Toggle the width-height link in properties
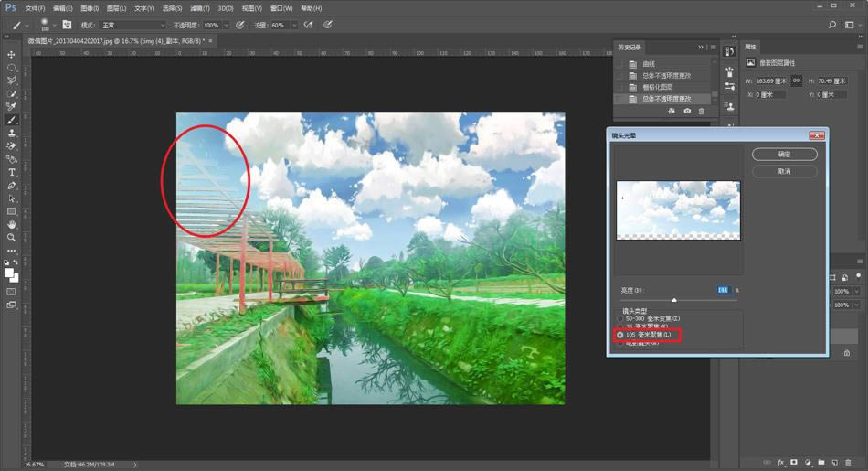This screenshot has height=471, width=868. coord(797,80)
